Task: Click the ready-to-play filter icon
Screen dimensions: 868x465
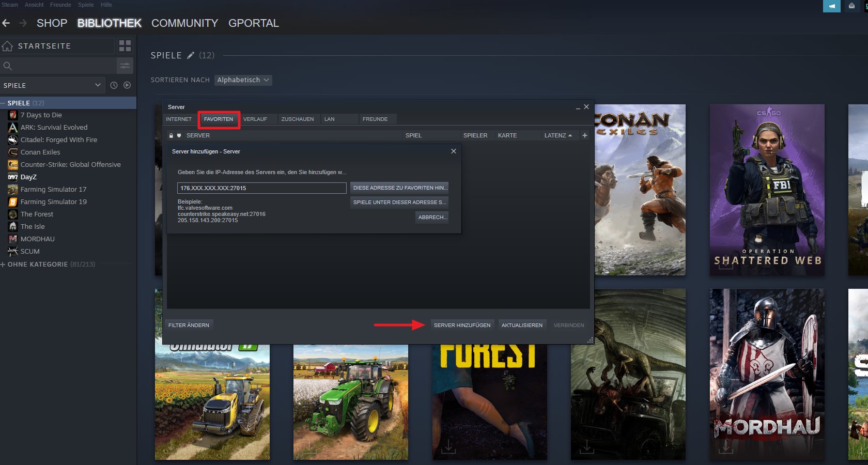Action: click(127, 85)
